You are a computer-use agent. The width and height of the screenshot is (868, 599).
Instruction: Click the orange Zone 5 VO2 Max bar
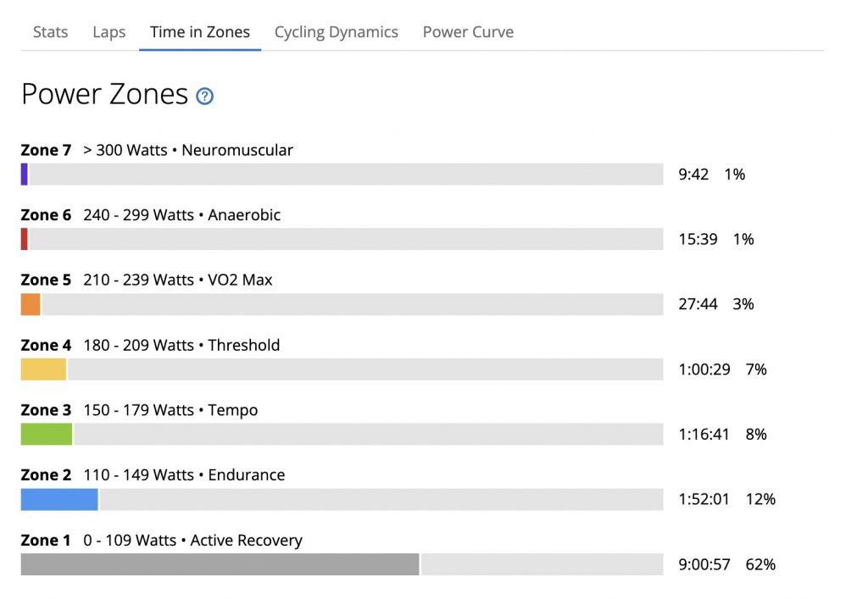pos(31,304)
